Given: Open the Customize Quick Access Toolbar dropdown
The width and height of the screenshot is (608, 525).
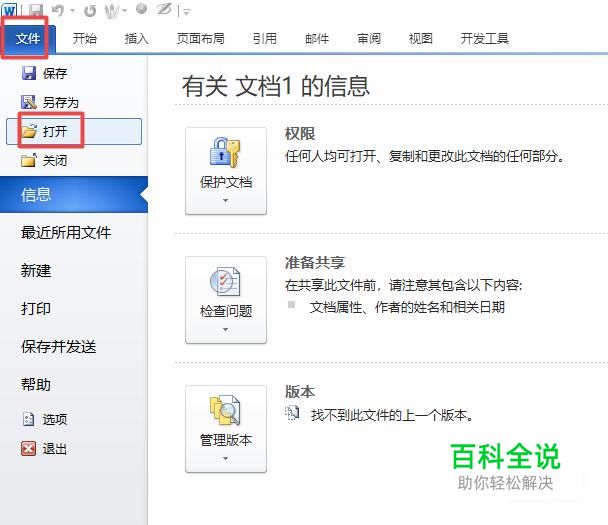Looking at the screenshot, I should click(187, 12).
